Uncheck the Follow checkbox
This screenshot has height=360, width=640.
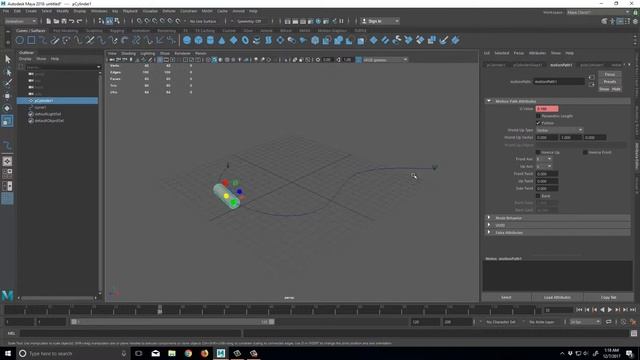538,123
